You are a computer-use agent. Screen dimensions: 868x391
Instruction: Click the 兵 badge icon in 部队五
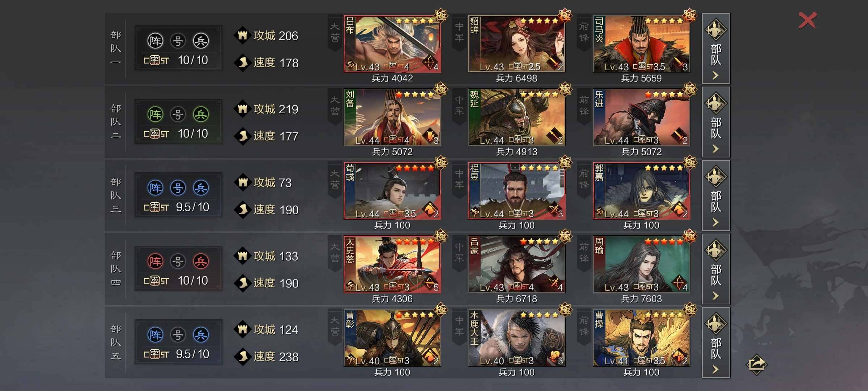pos(201,335)
